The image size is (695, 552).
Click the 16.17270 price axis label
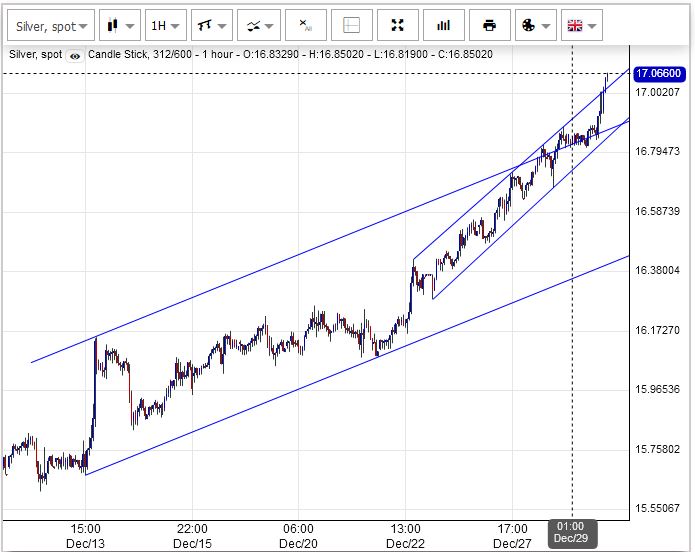tap(657, 330)
